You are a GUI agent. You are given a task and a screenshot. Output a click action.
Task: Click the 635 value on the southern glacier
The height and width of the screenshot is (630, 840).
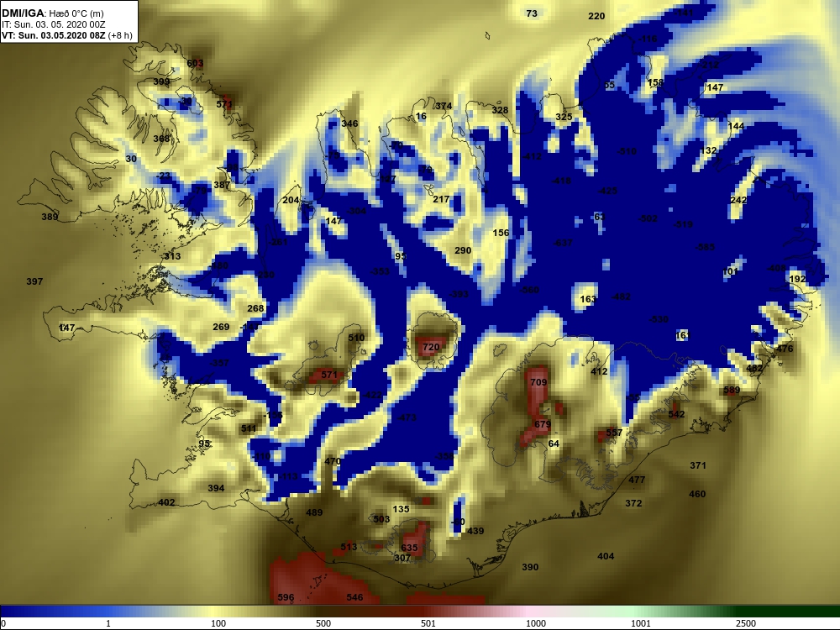[x=409, y=548]
